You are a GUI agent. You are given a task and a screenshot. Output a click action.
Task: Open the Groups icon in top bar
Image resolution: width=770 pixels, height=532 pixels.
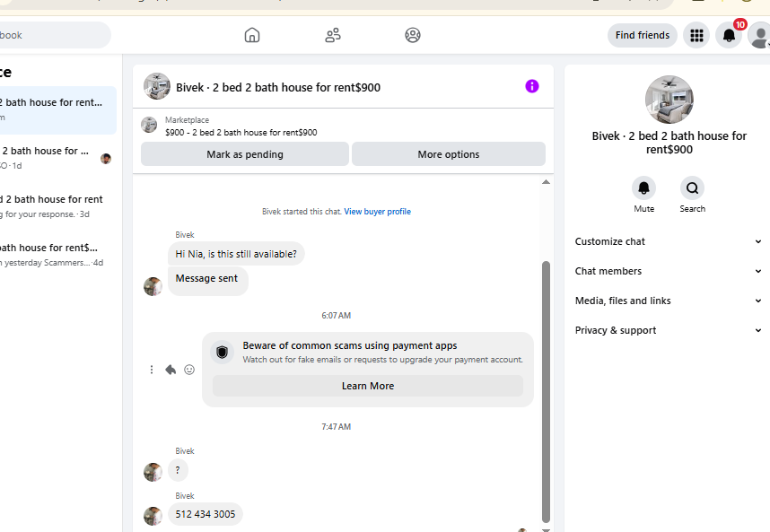(413, 35)
